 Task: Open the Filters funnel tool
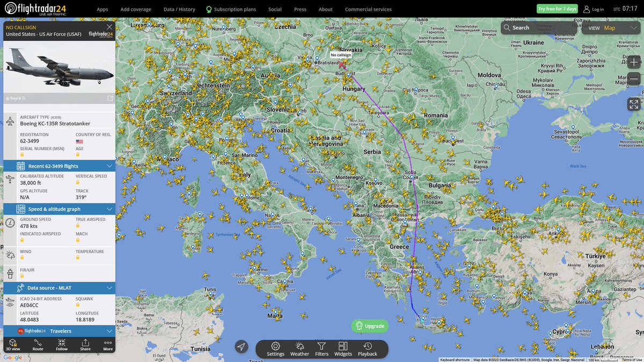(321, 349)
